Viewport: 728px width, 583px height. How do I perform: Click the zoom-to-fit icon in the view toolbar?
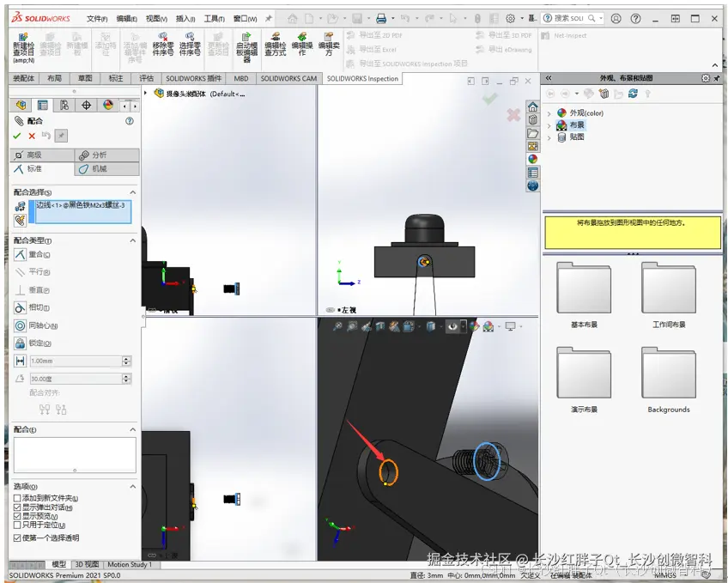[x=337, y=327]
